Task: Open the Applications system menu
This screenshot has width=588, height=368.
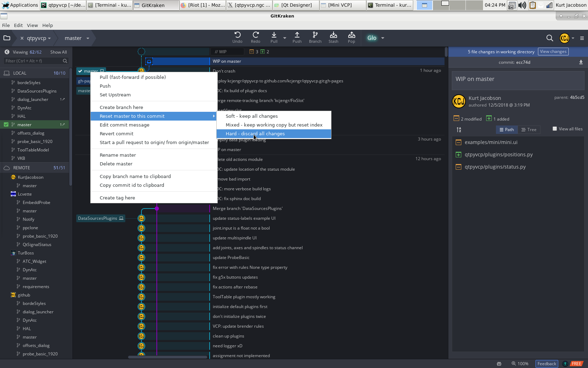Action: tap(20, 5)
